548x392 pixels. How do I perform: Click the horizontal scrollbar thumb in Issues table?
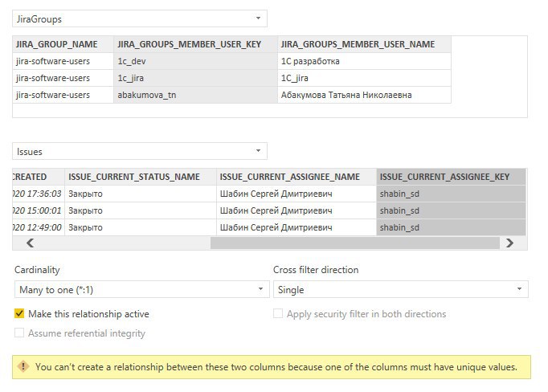pyautogui.click(x=354, y=243)
